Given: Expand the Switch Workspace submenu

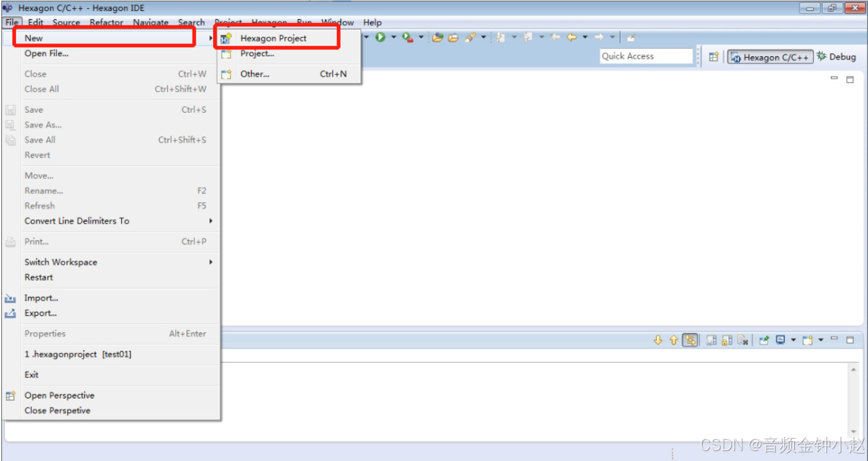Looking at the screenshot, I should click(x=111, y=262).
